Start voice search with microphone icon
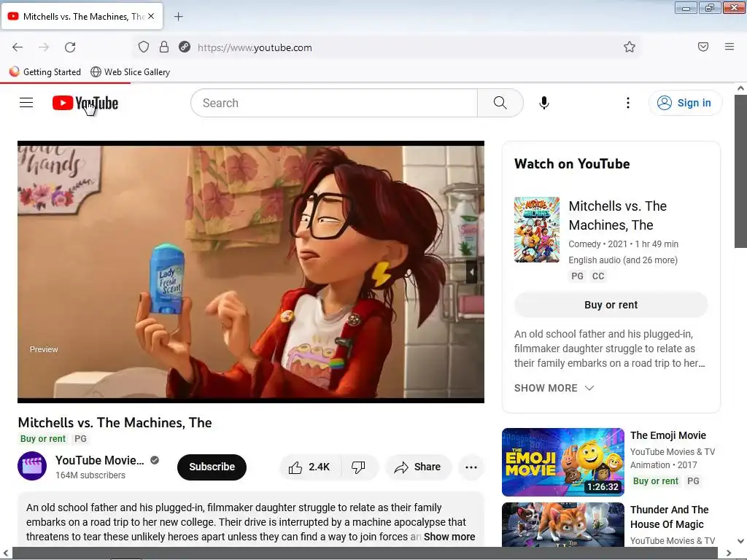747x560 pixels. pyautogui.click(x=544, y=103)
